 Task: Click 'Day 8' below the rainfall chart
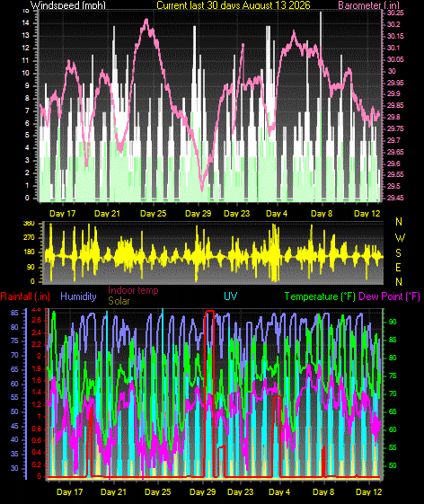pos(323,491)
